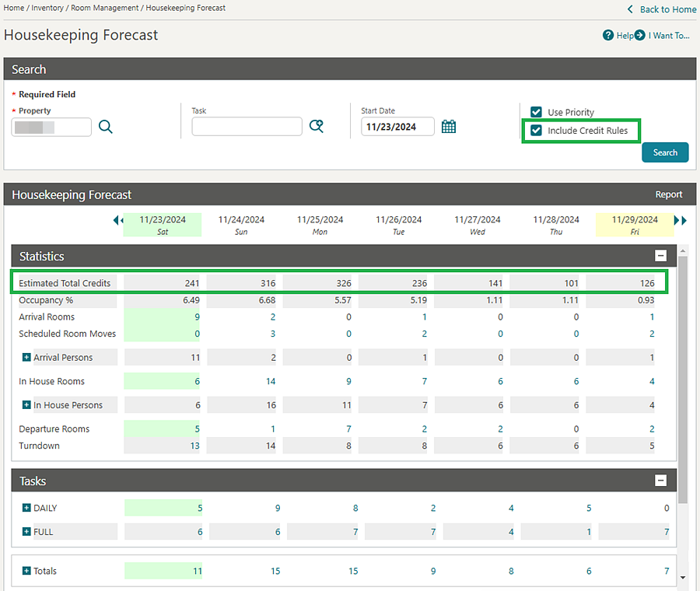Open FULL task count 1 for Thursday

click(x=589, y=532)
